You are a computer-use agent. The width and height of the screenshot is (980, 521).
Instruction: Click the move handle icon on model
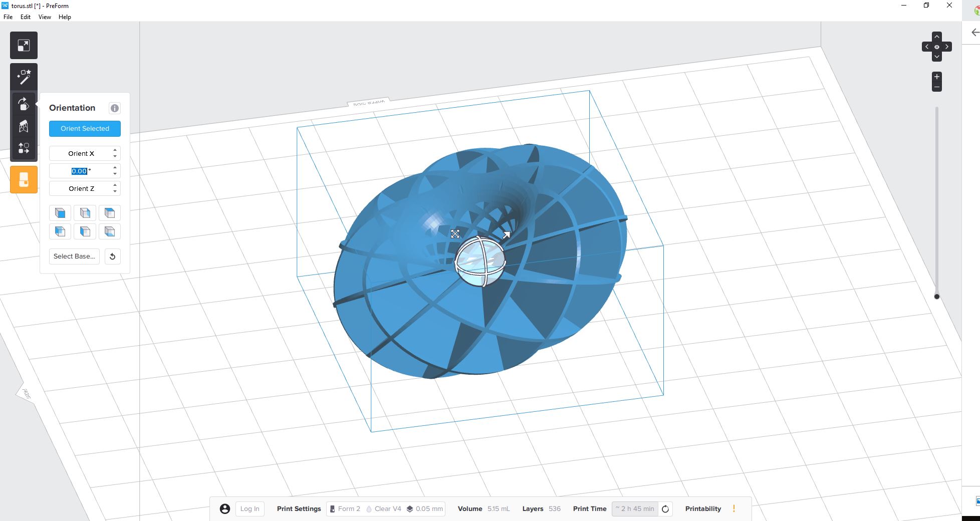(455, 234)
